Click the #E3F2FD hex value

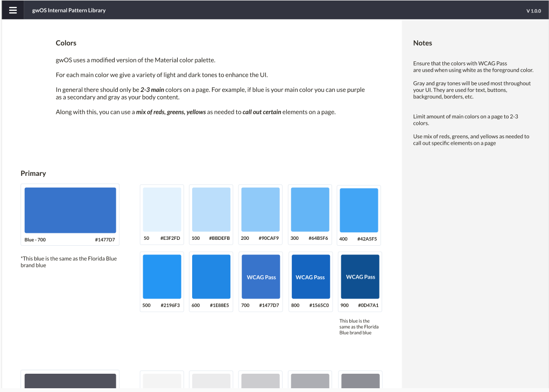click(170, 238)
